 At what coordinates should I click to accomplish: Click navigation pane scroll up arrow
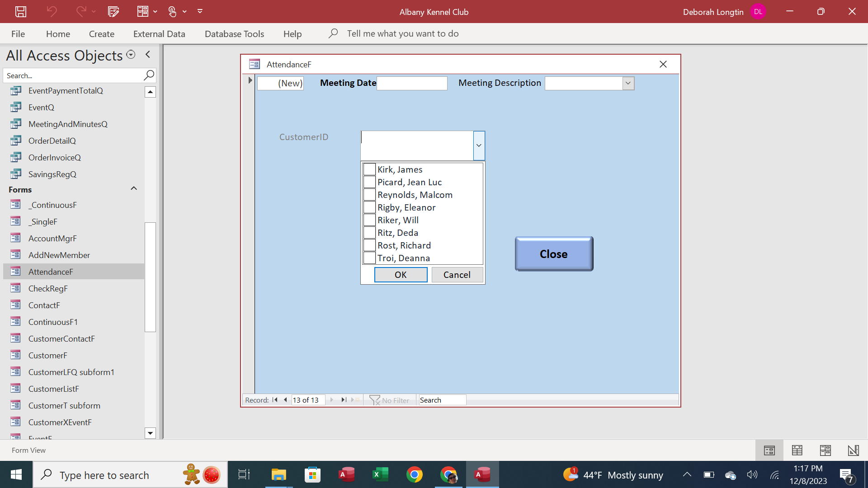[150, 92]
